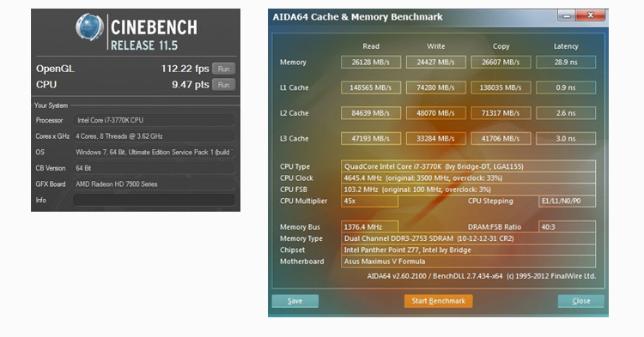
Task: Click the L2 Cache Copy 71317 MB/s box
Action: [x=501, y=113]
